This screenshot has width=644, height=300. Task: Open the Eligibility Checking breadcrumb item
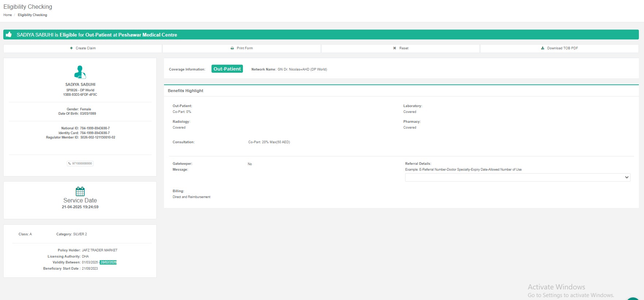(x=33, y=15)
